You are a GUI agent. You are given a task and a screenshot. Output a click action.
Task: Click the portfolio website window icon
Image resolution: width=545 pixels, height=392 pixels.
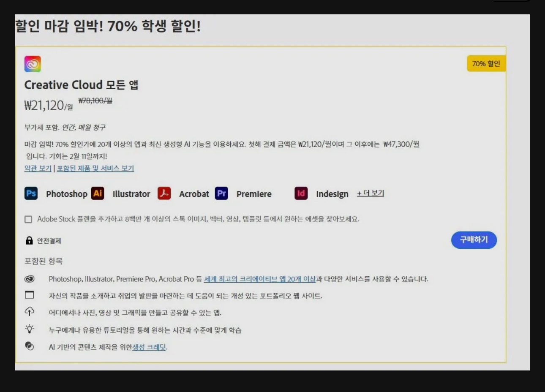click(29, 295)
